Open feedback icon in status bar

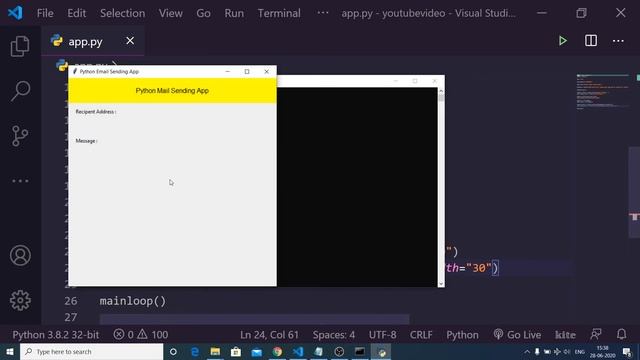[596, 335]
